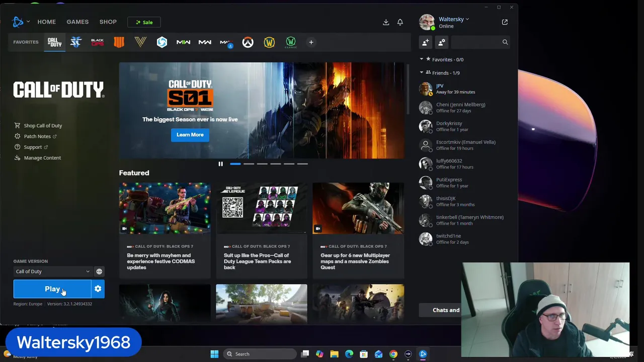Viewport: 644px width, 362px height.
Task: Open File Explorer from the taskbar
Action: point(334,354)
